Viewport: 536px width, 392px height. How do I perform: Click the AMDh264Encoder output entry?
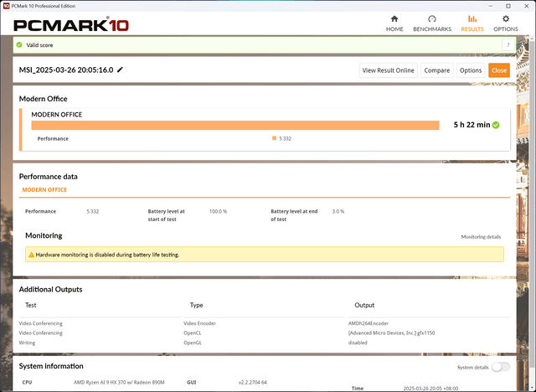click(368, 323)
